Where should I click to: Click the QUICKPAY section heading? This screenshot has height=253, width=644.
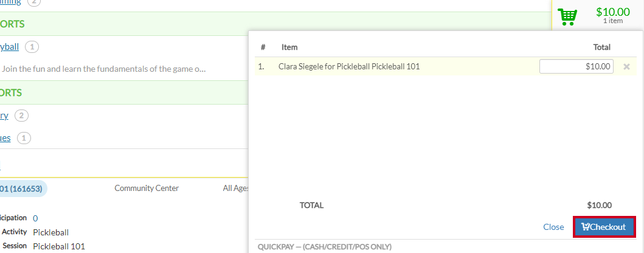pos(325,247)
